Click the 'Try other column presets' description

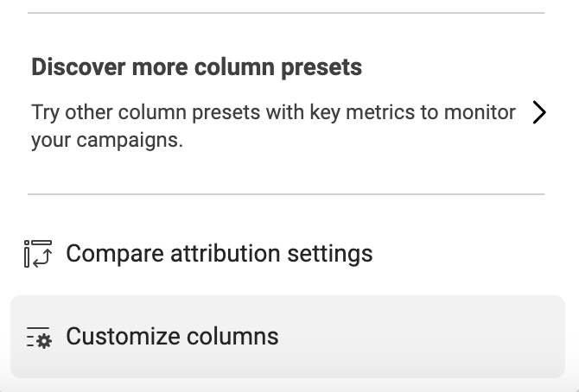(x=273, y=126)
